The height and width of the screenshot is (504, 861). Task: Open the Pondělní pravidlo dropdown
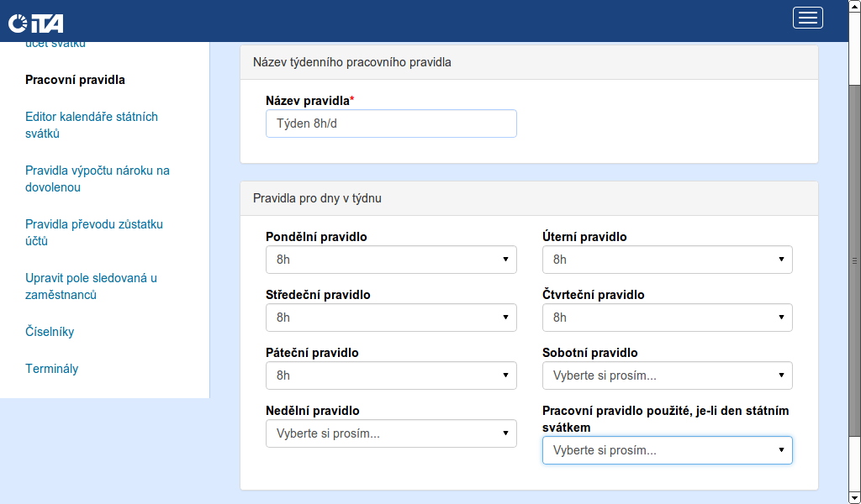[x=391, y=260]
